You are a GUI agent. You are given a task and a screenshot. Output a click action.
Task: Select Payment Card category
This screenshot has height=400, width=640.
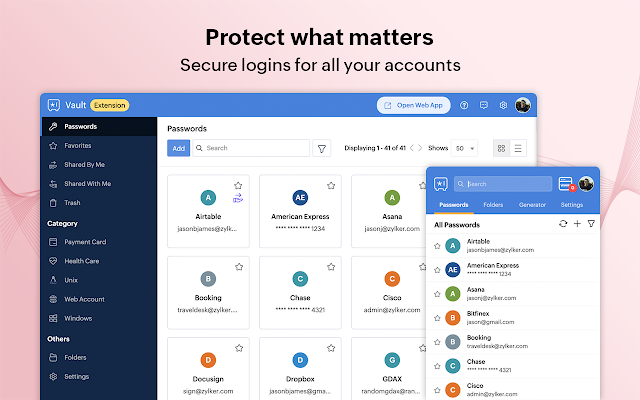click(99, 242)
